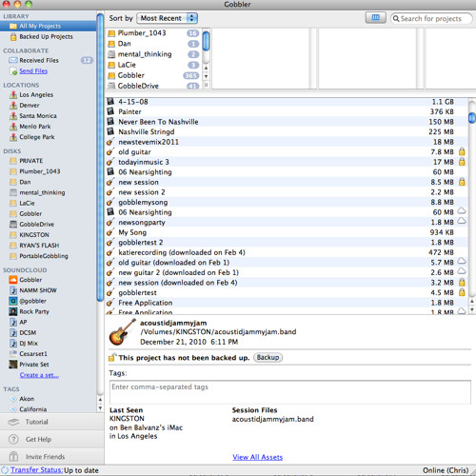
Task: Click the Search for projects field
Action: point(431,18)
